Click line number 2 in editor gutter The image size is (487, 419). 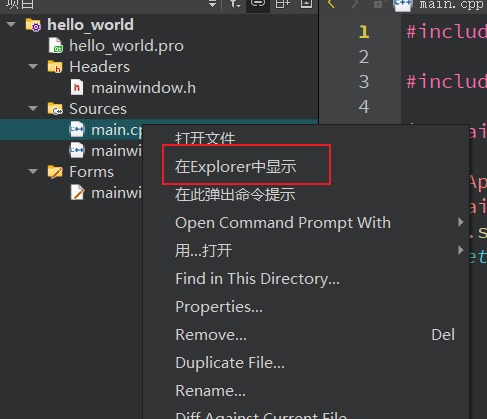[x=364, y=57]
